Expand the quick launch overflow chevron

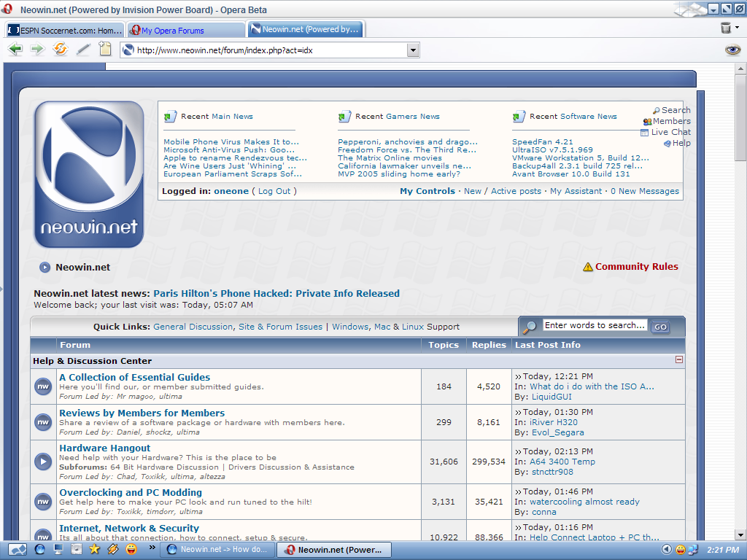coord(152,547)
